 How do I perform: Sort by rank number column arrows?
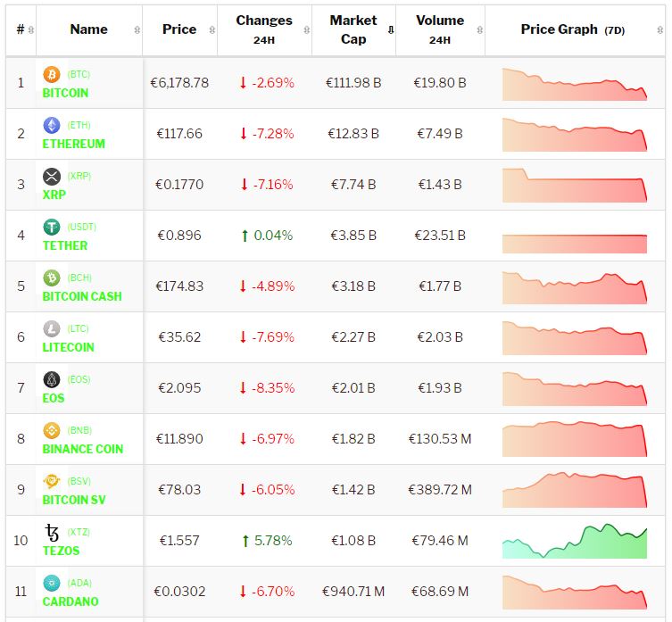point(31,29)
